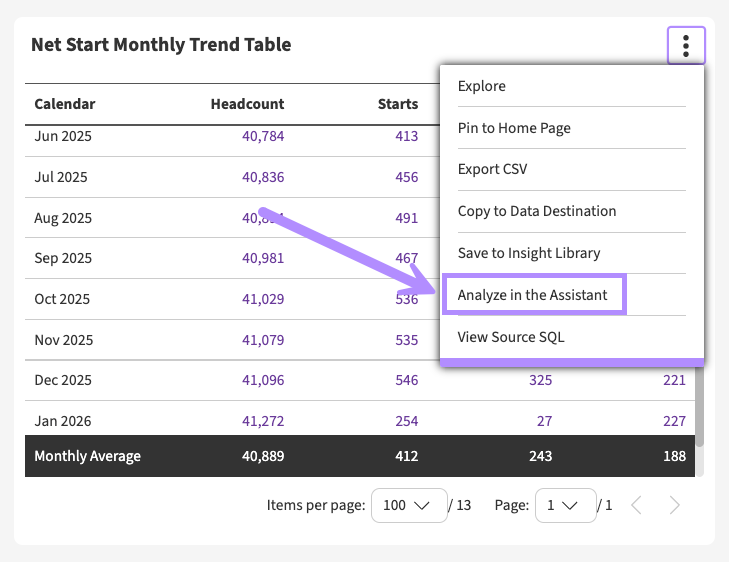Click Analyze in the Assistant

534,295
